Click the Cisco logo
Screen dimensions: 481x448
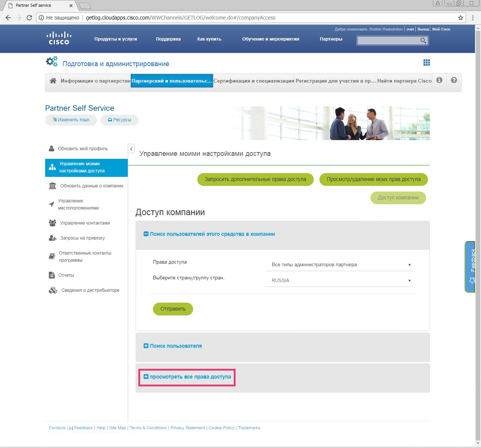(59, 38)
